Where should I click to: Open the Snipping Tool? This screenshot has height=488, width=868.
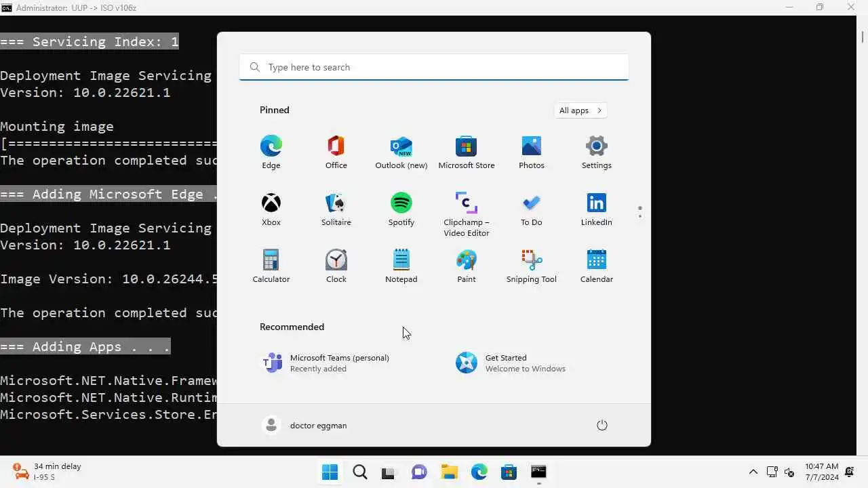point(532,266)
